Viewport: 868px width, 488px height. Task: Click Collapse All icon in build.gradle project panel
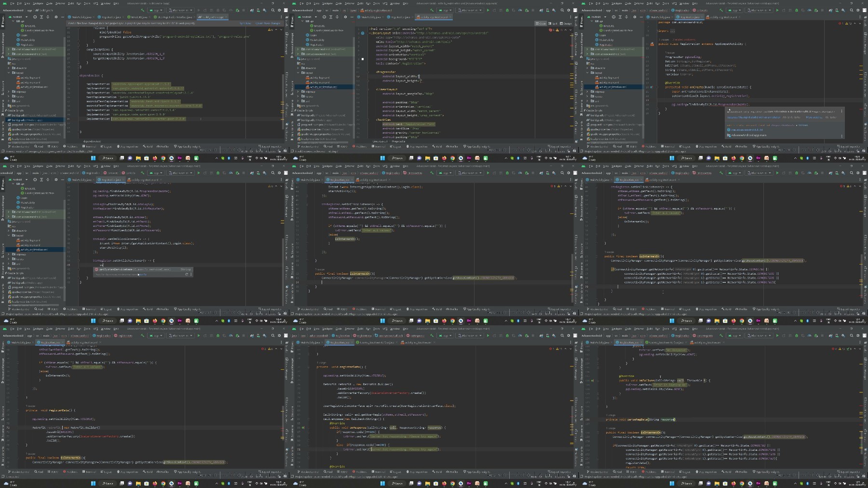[x=47, y=17]
